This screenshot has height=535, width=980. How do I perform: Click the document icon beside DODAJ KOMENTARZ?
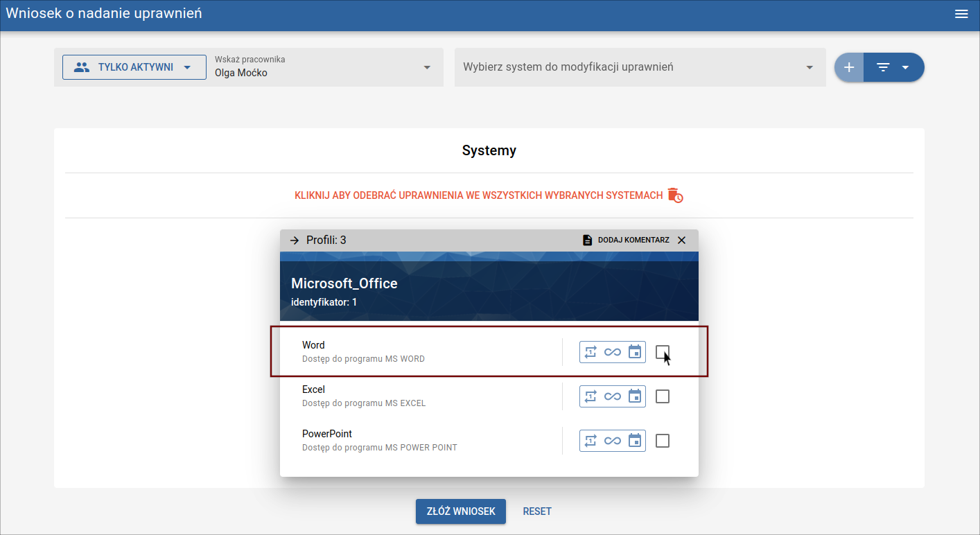click(x=588, y=240)
